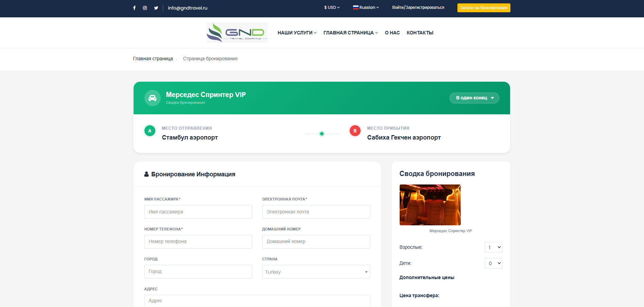Go to Главная страница breadcrumb link
The image size is (644, 307).
(x=153, y=59)
